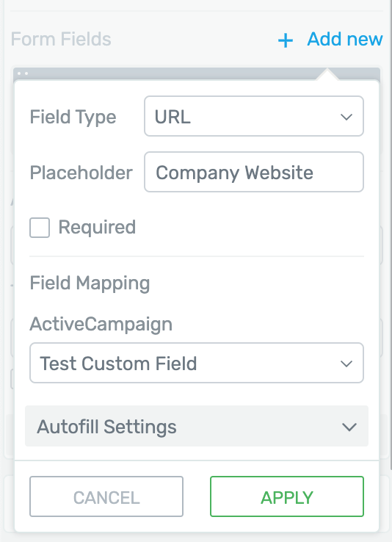Click the ActiveCampaign label
The height and width of the screenshot is (542, 392).
point(101,325)
